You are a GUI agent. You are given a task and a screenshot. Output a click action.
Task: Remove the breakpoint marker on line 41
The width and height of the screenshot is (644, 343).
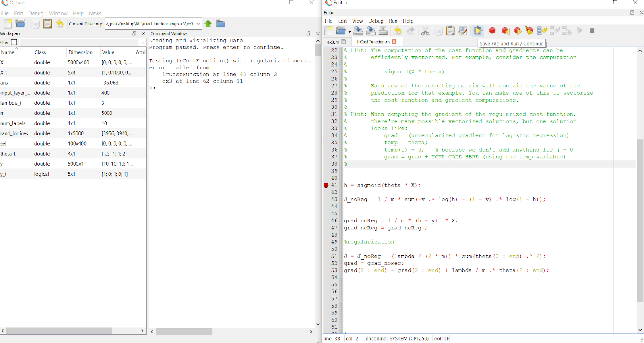[x=326, y=185]
